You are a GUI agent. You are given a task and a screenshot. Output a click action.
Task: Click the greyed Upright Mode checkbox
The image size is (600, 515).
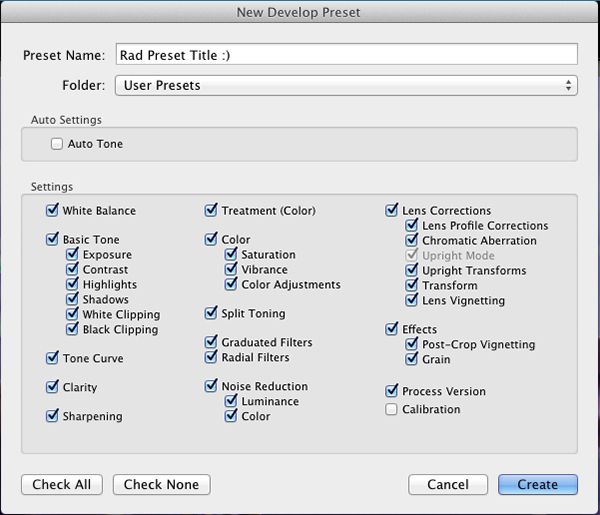[411, 255]
